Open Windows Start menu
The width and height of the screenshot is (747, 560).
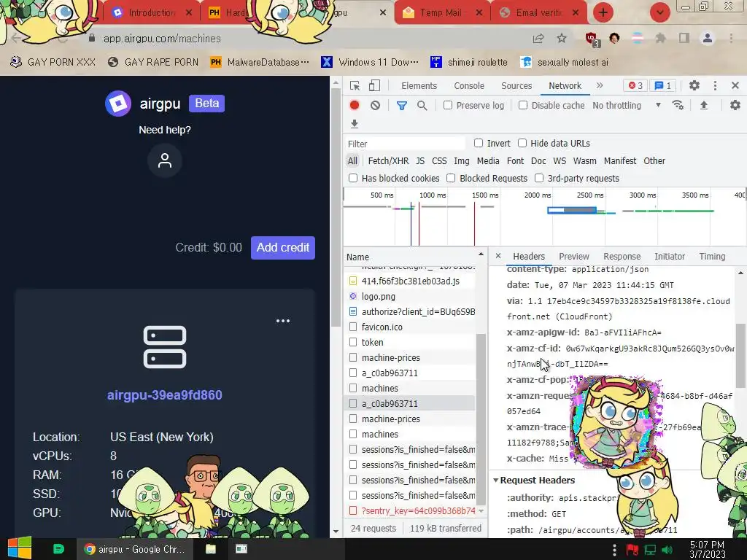click(19, 548)
